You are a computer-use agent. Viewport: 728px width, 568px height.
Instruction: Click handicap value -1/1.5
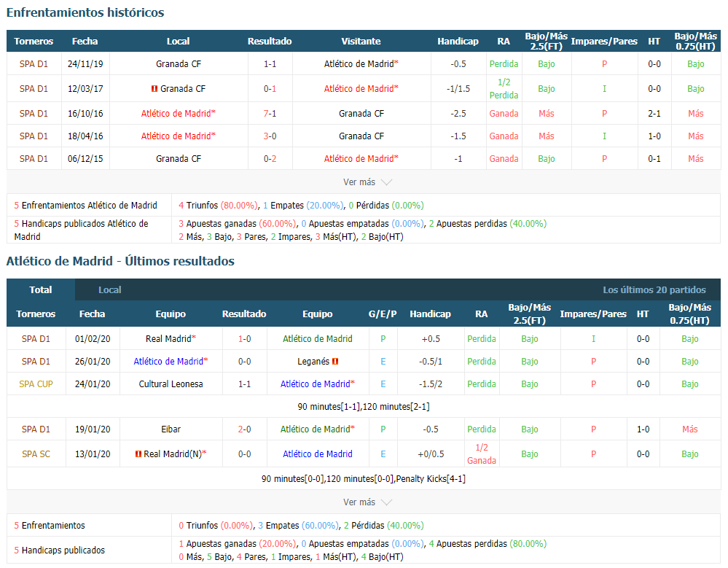[x=458, y=89]
